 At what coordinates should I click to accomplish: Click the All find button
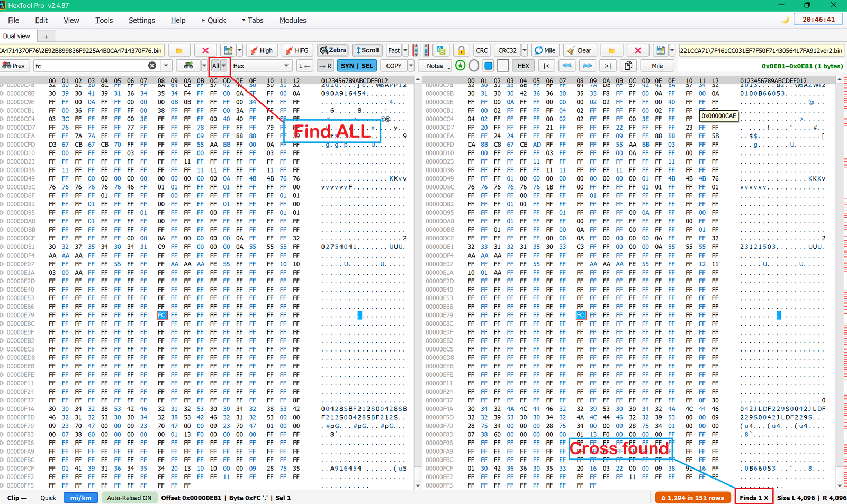[x=215, y=66]
